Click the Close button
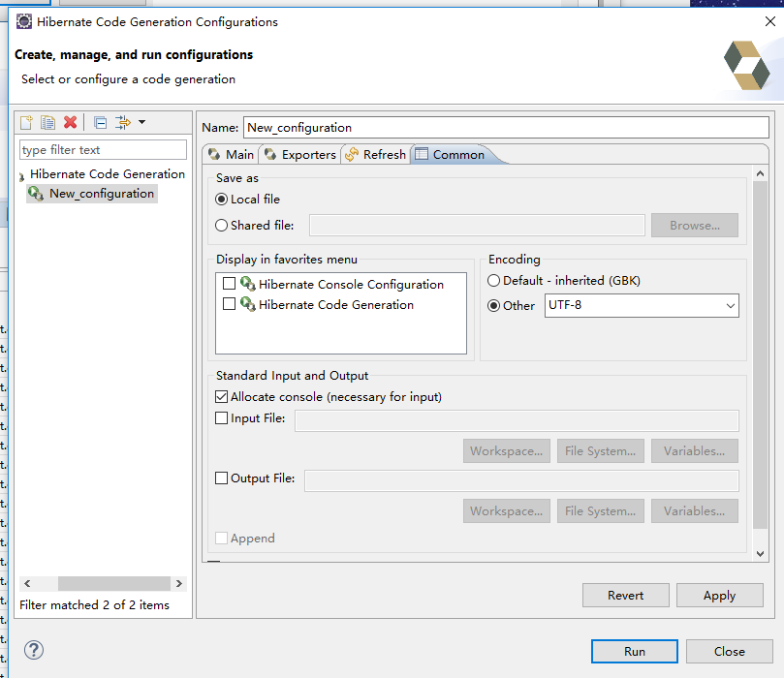The height and width of the screenshot is (678, 784). click(730, 652)
